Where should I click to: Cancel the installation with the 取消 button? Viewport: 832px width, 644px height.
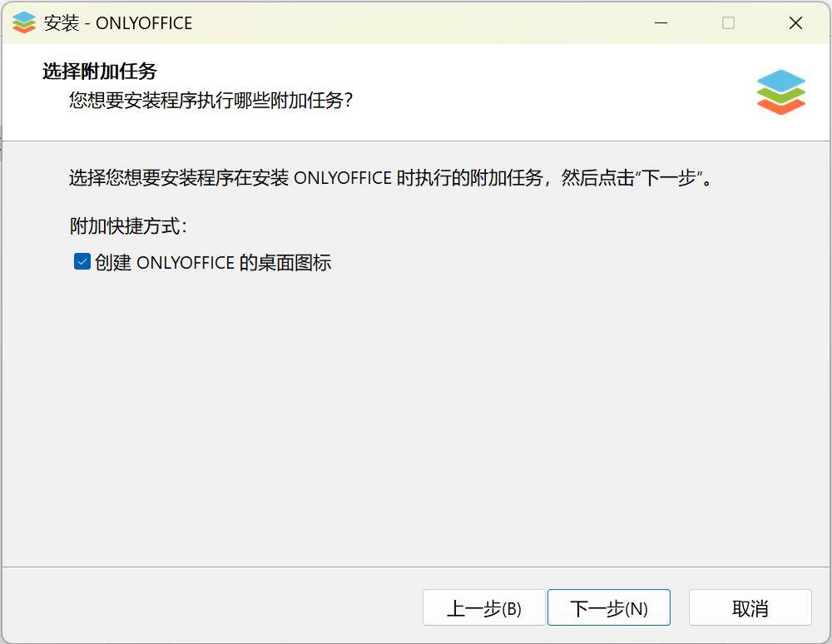click(x=750, y=607)
